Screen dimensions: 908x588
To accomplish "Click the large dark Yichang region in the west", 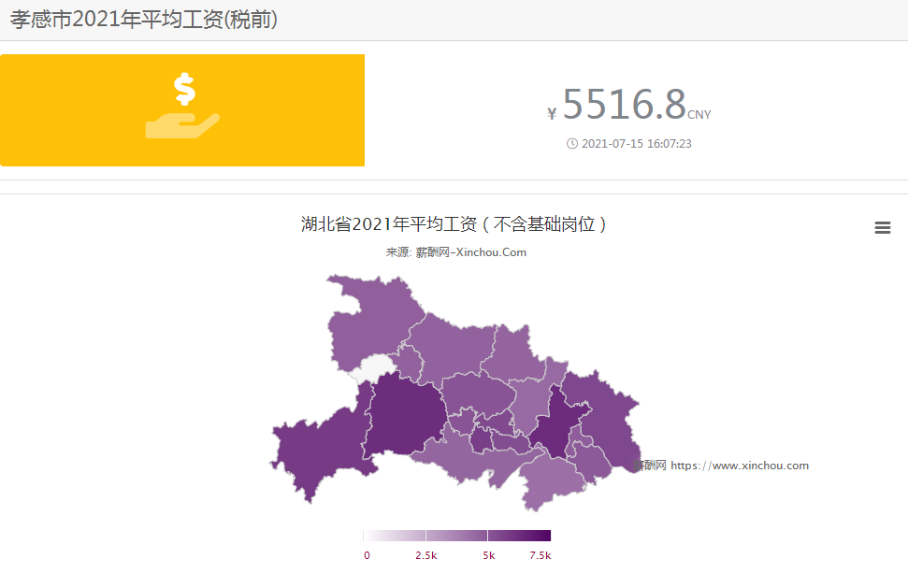I will [x=402, y=416].
